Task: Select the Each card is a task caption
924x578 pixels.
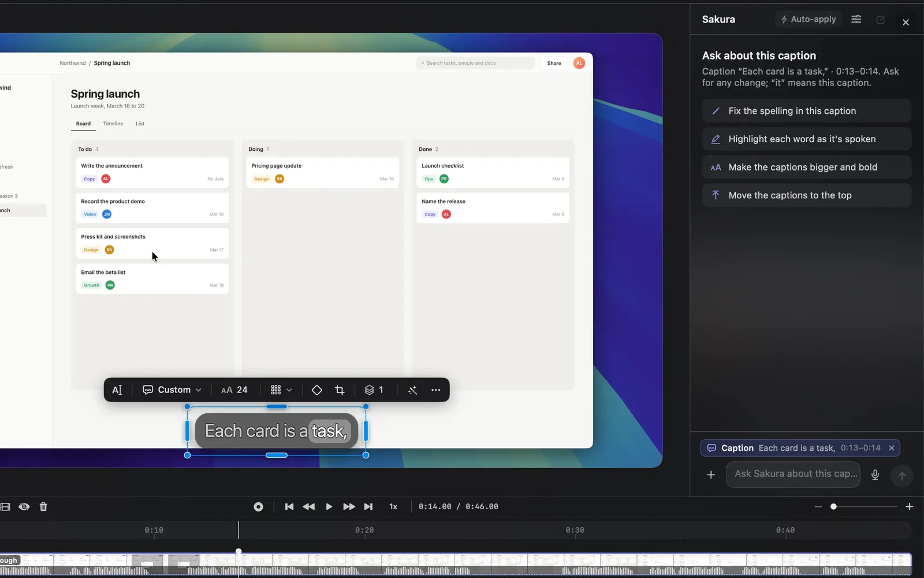Action: click(277, 431)
